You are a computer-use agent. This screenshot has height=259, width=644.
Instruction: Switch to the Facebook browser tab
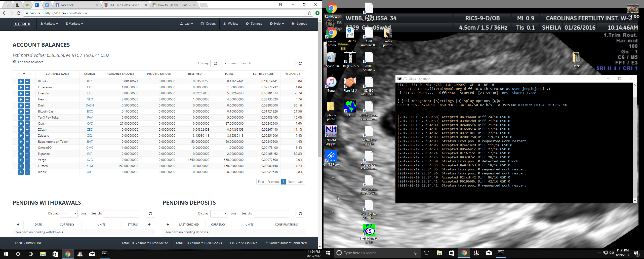76,5
